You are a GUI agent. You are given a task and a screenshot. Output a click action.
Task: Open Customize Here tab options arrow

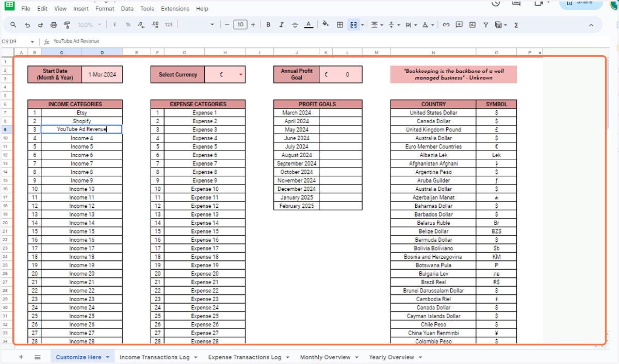coord(108,357)
